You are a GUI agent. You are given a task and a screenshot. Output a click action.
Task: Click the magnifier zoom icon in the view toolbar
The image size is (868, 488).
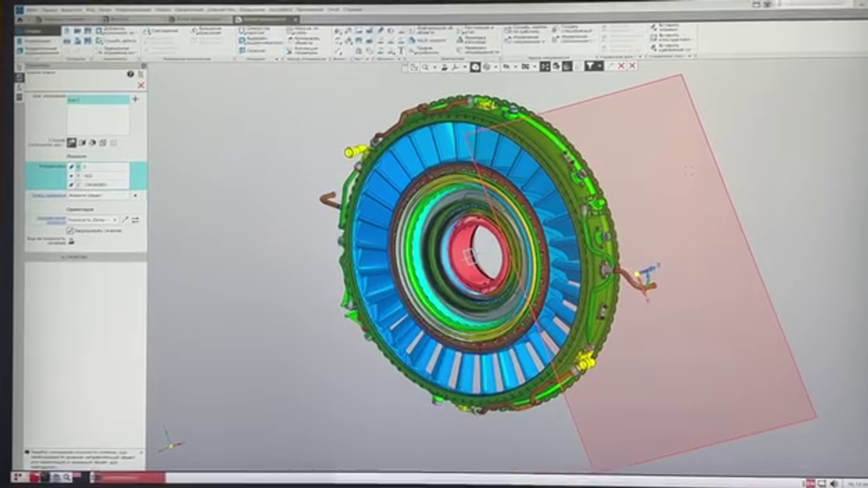[425, 67]
